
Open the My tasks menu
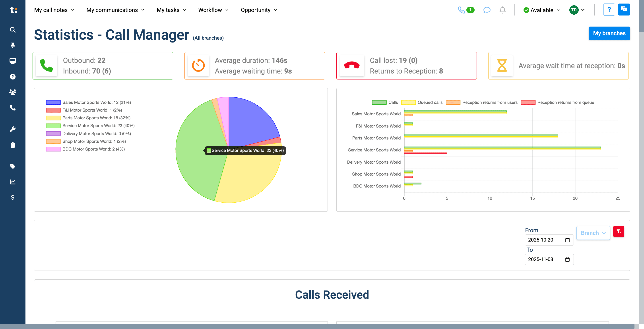pyautogui.click(x=171, y=10)
